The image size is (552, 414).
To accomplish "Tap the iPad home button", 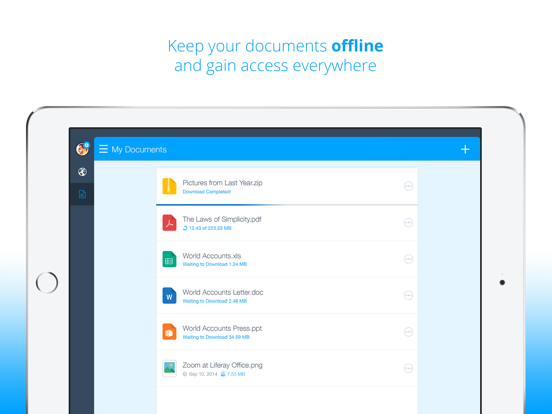I will pyautogui.click(x=47, y=282).
